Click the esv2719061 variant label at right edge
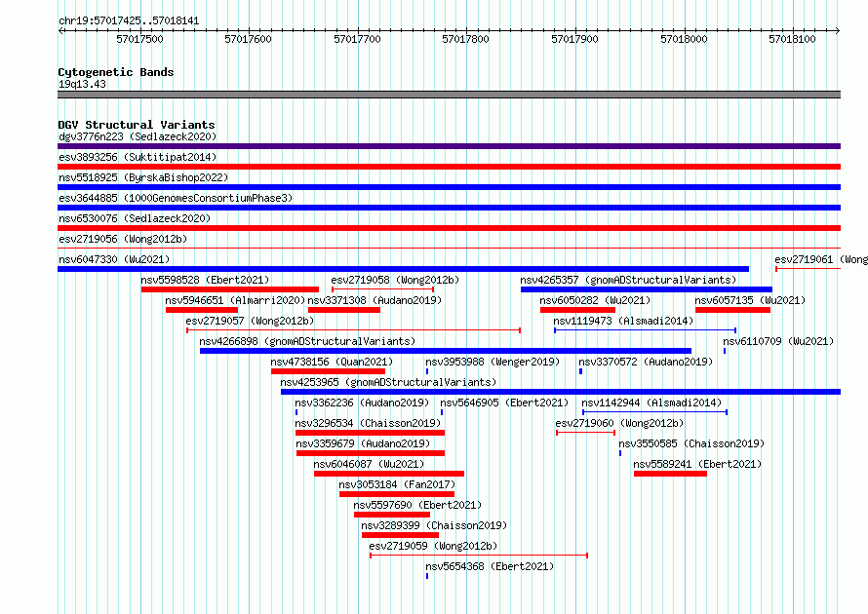 [821, 259]
